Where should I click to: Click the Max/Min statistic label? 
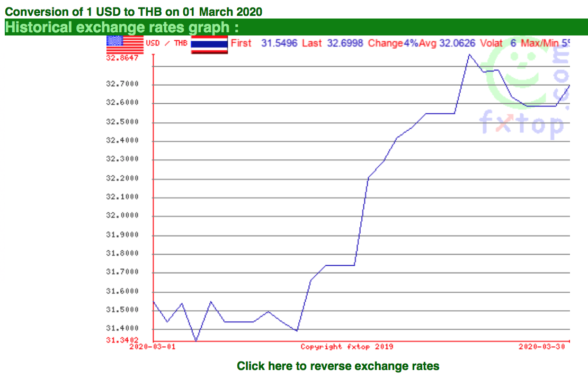540,43
